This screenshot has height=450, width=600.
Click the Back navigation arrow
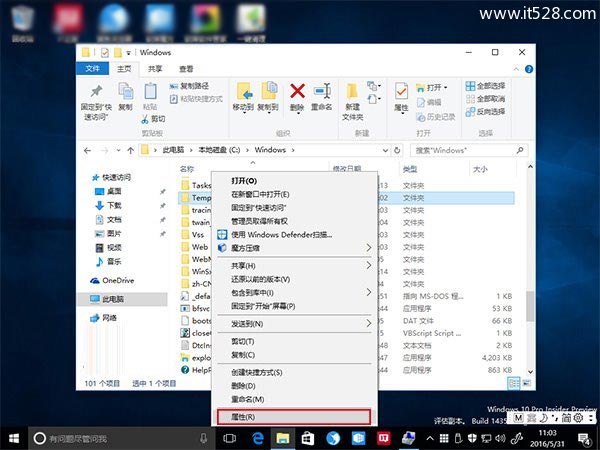(x=87, y=150)
